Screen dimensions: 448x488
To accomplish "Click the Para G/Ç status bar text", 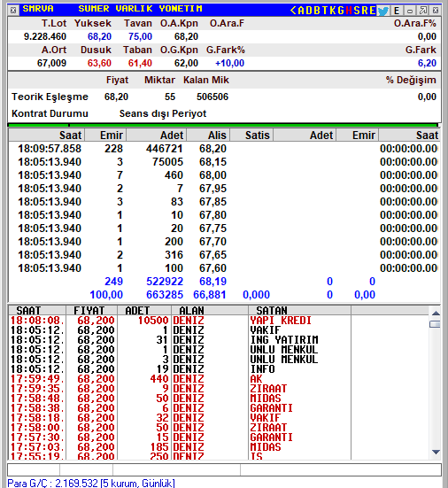I will pos(91,483).
